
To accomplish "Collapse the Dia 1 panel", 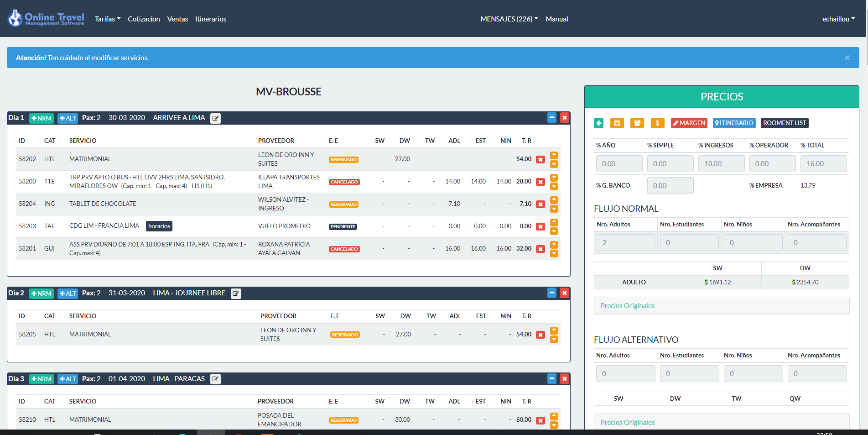I will coord(552,118).
